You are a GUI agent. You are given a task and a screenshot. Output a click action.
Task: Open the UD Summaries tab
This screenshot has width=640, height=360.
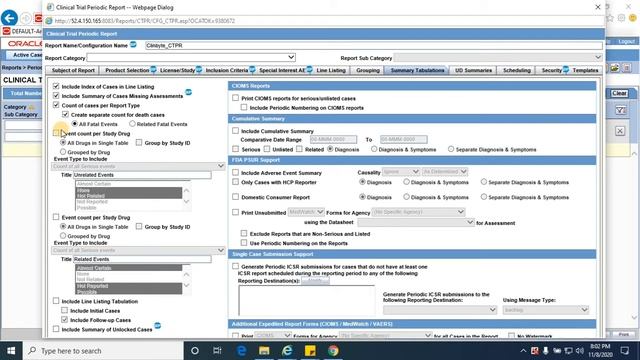473,70
